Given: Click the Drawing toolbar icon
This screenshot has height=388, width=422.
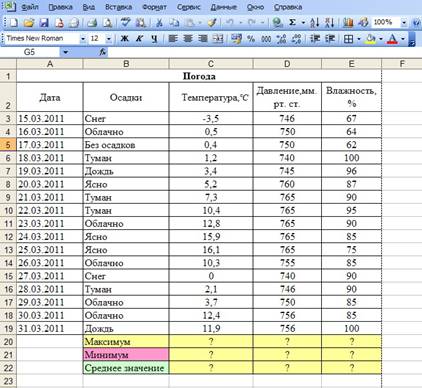Looking at the screenshot, I should point(363,23).
